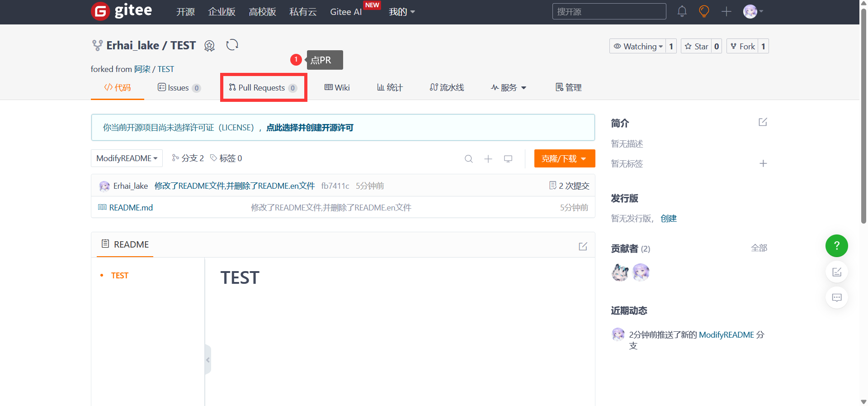Click the plus icon in top navigation

(x=726, y=11)
